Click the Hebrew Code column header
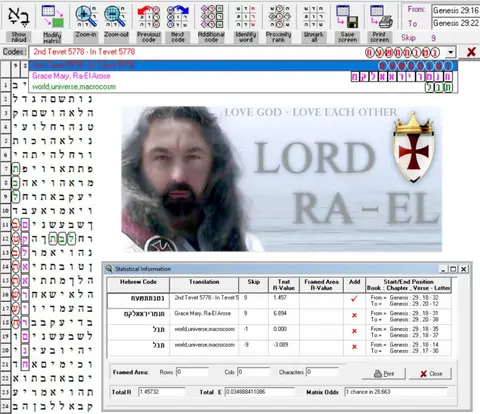Viewport: 480px width, 414px height. click(138, 285)
